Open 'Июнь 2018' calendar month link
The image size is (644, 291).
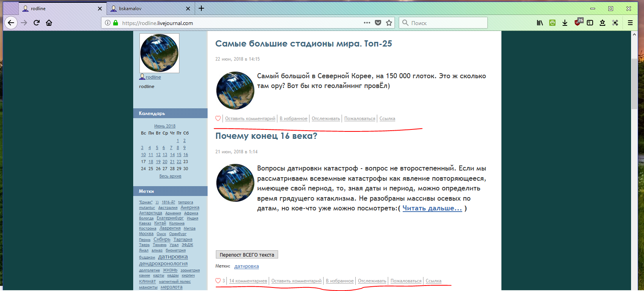pos(165,126)
